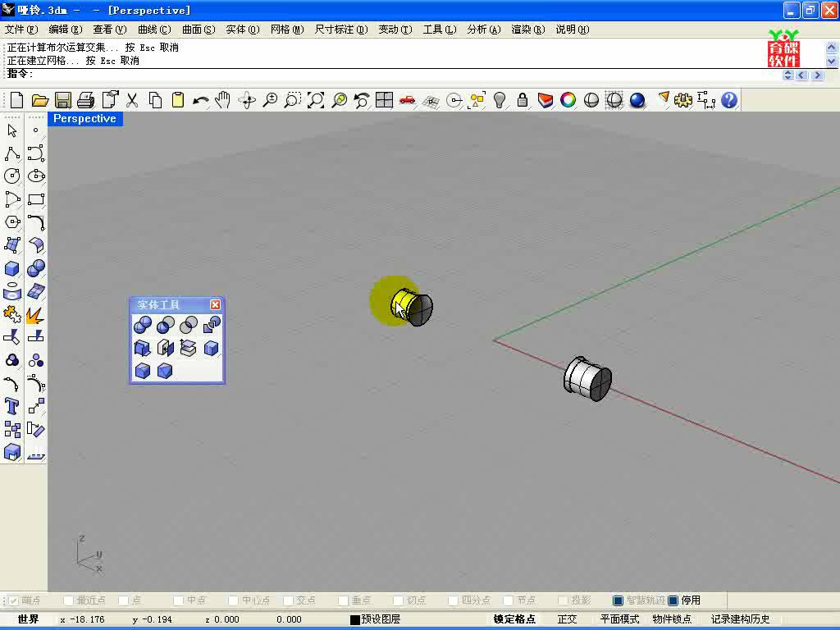Open the layers icon in toolbar
Screen dimensions: 840x630
pyautogui.click(x=546, y=100)
